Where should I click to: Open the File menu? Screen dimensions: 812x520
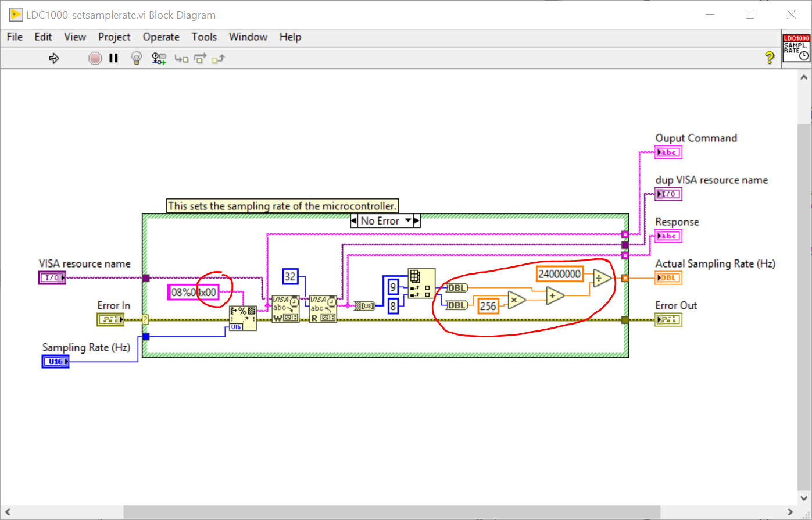coord(15,37)
